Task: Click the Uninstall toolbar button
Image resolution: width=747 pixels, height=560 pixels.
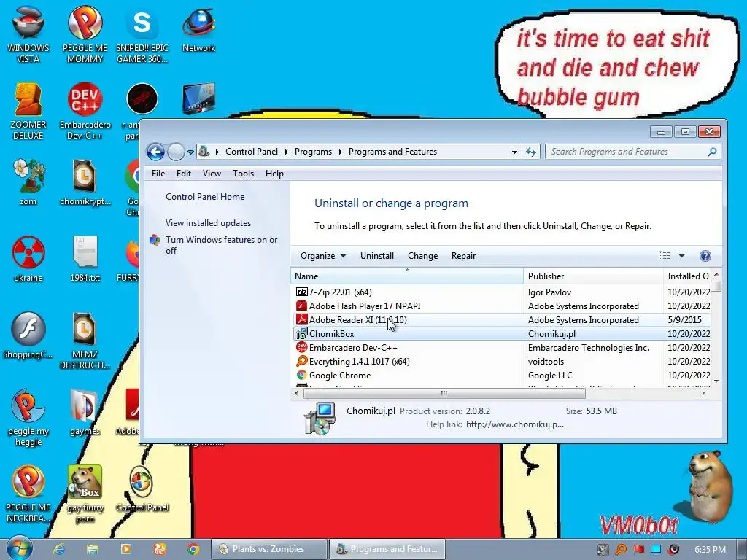Action: (x=377, y=256)
